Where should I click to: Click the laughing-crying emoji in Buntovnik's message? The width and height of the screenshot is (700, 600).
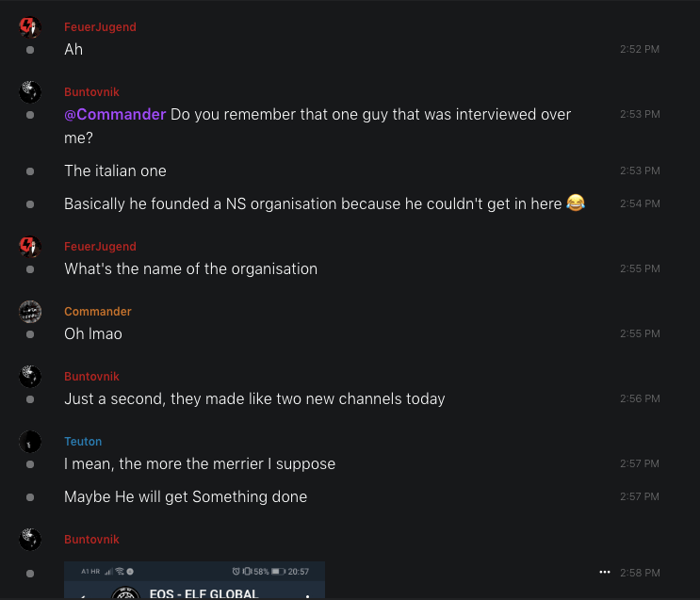(x=576, y=203)
